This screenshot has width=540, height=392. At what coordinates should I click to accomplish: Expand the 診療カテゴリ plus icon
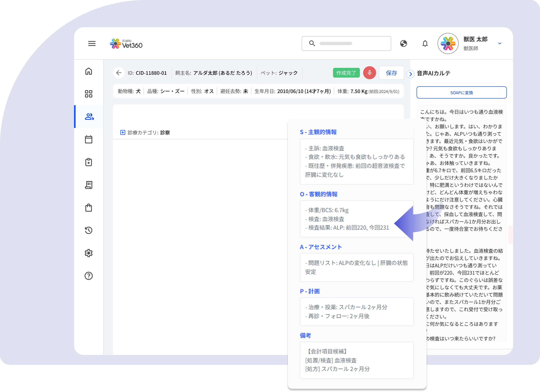click(x=123, y=132)
